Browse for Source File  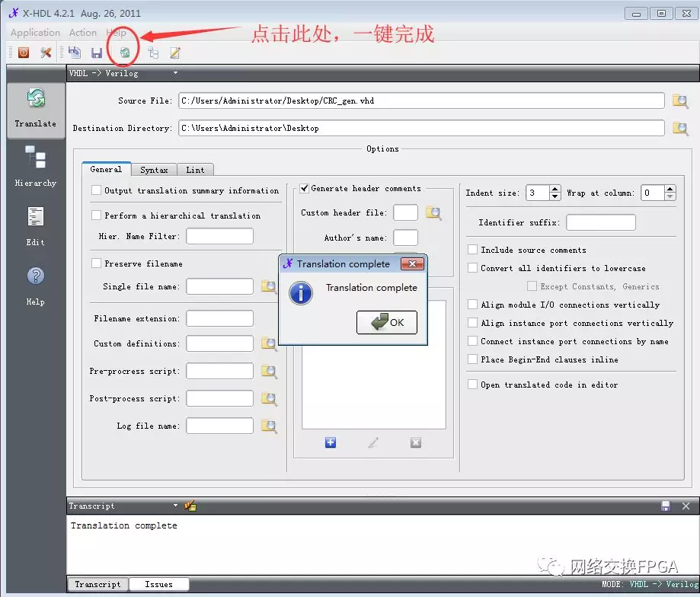680,101
